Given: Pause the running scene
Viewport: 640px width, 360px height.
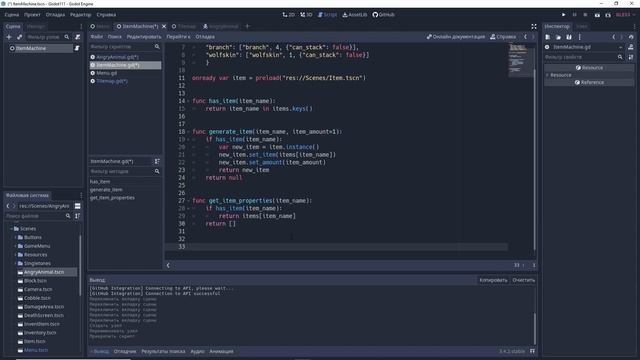Looking at the screenshot, I should [575, 15].
